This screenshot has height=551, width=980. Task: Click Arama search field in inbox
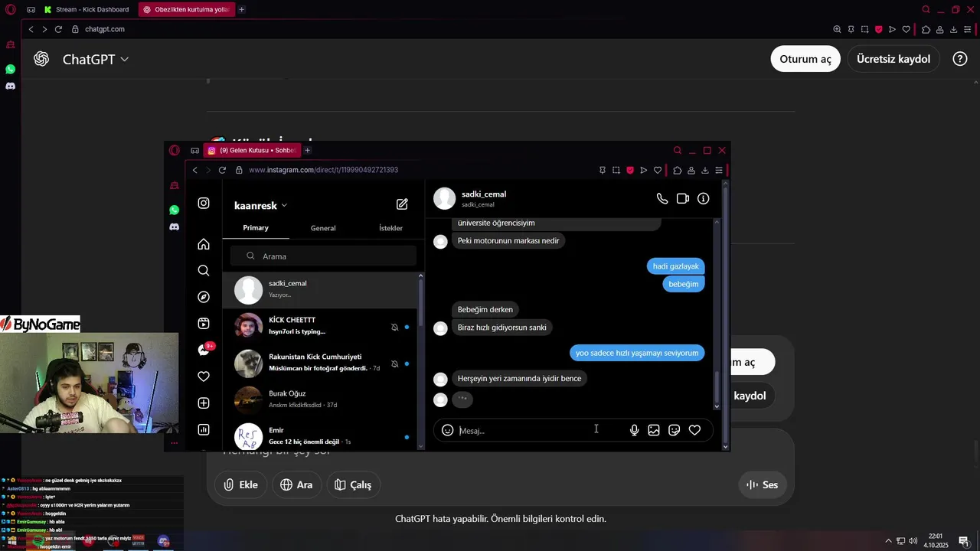324,256
